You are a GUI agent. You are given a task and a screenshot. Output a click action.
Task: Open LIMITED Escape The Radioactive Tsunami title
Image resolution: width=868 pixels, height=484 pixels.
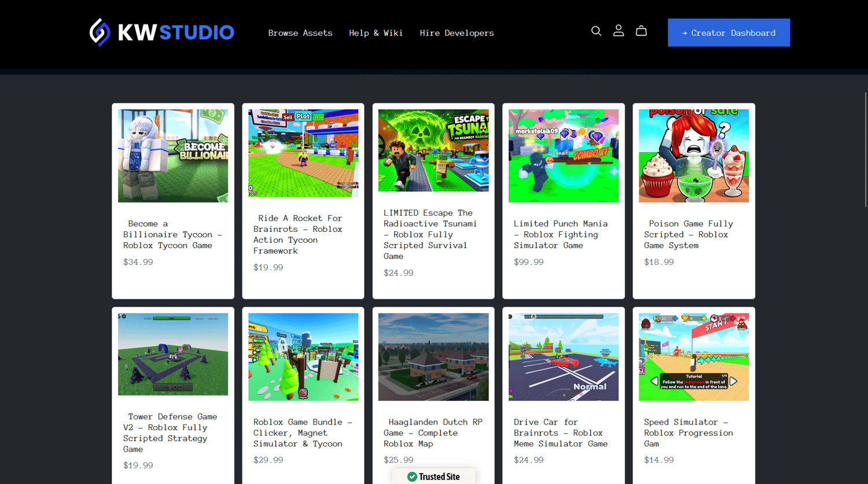pyautogui.click(x=431, y=235)
